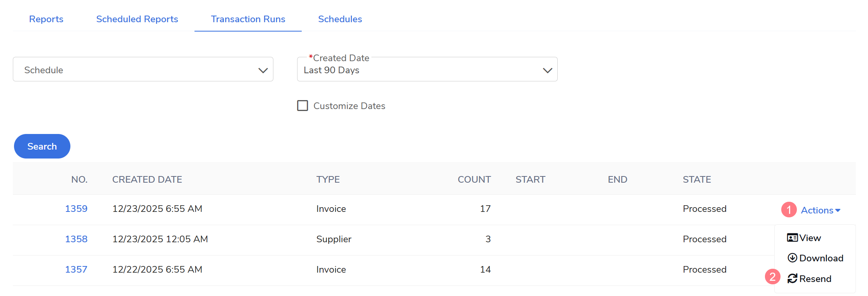Open the Scheduled Reports tab
This screenshot has height=296, width=868.
[x=137, y=19]
